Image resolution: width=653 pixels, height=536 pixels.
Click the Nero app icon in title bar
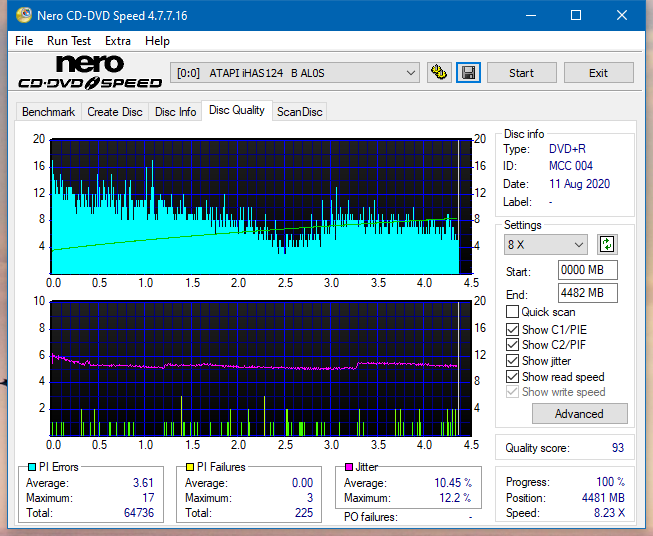(x=24, y=15)
